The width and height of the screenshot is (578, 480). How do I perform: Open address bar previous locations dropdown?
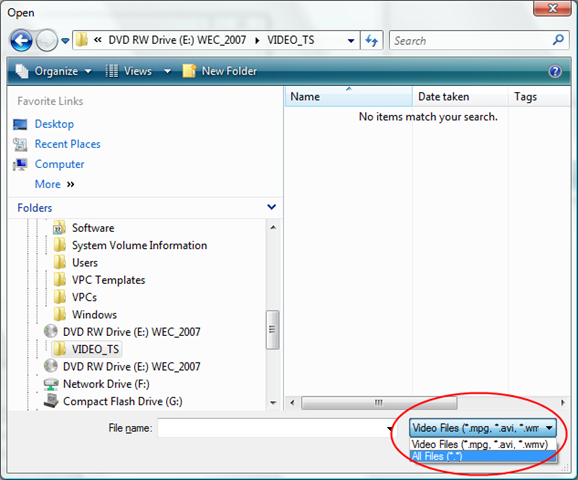pyautogui.click(x=351, y=41)
